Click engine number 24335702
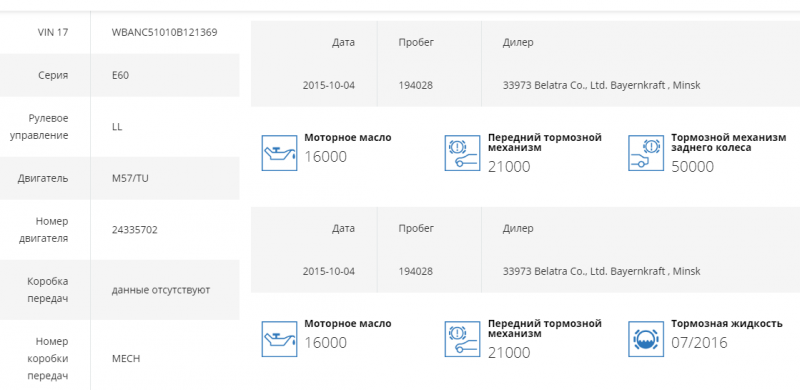Screen dimensions: 800x390 point(135,230)
